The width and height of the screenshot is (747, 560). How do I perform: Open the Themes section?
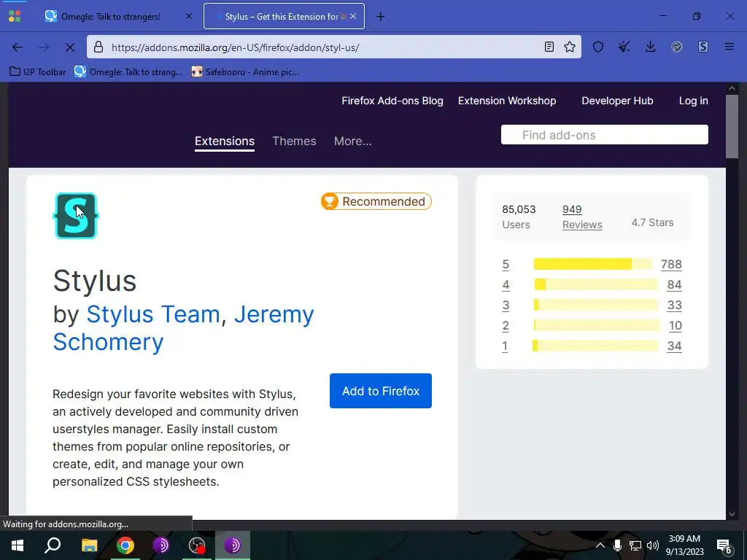294,141
